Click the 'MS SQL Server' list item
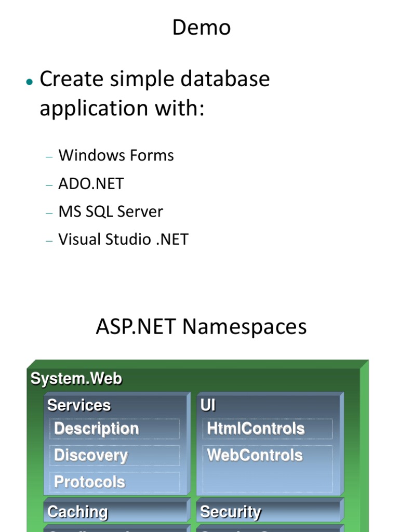Screen dimensions: 399x532 [111, 211]
